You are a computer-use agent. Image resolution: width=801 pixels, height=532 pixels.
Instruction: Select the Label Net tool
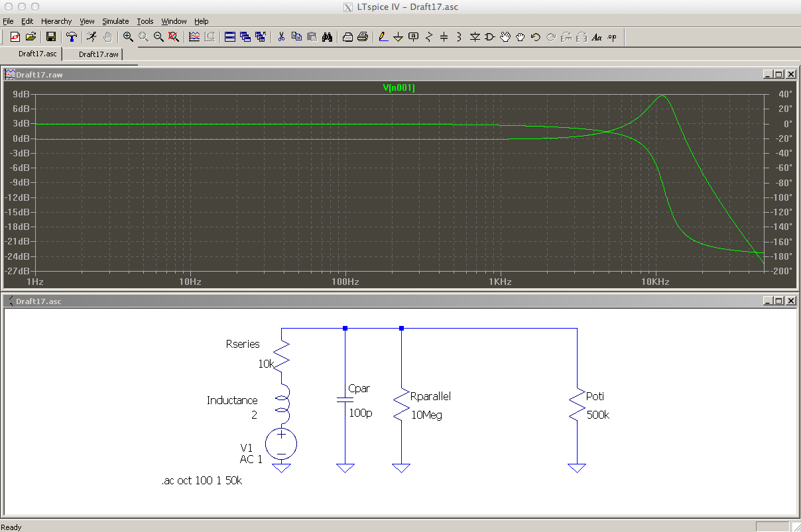point(413,37)
